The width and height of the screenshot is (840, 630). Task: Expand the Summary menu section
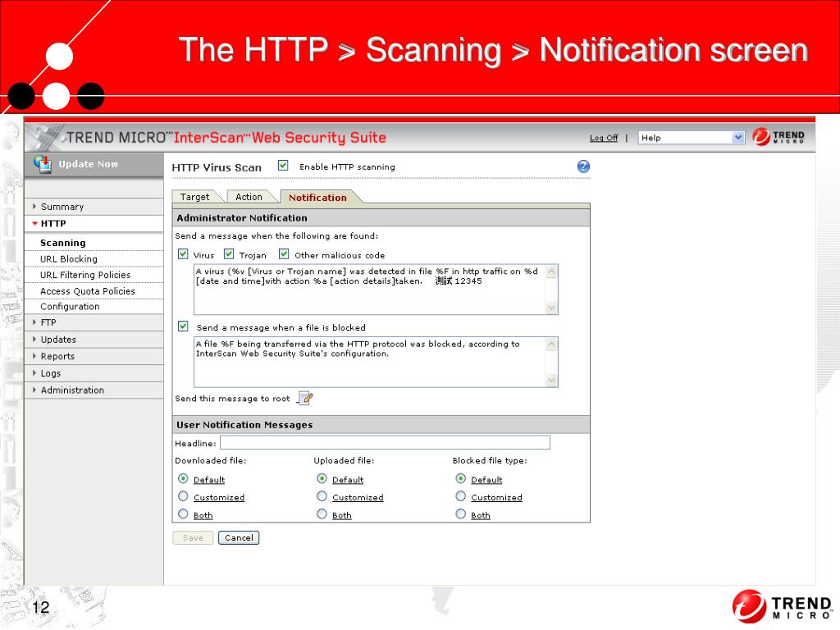pyautogui.click(x=94, y=207)
